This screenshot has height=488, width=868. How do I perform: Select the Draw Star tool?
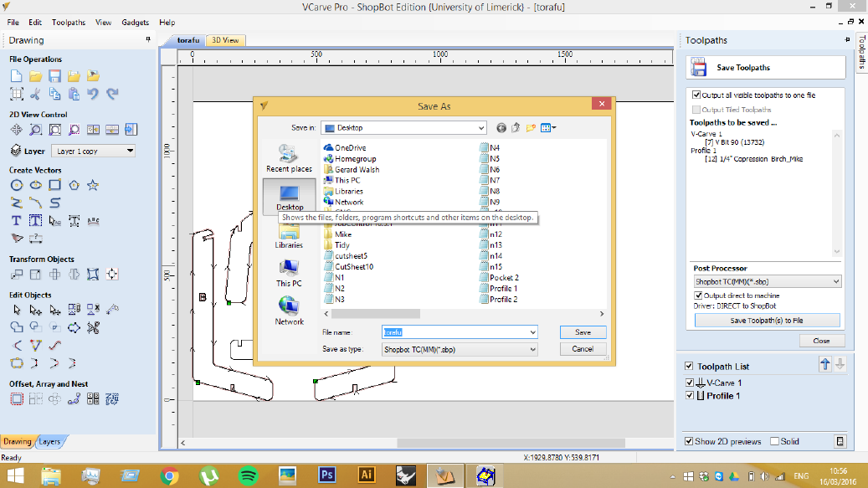(x=92, y=185)
